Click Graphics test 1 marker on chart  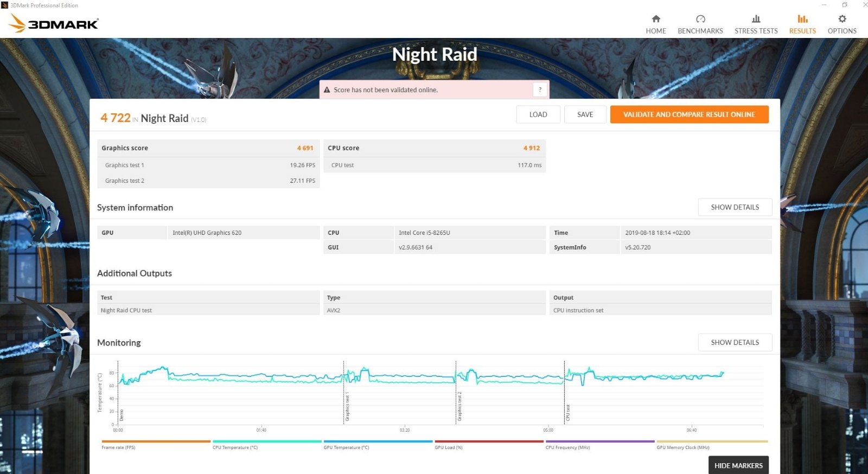347,407
